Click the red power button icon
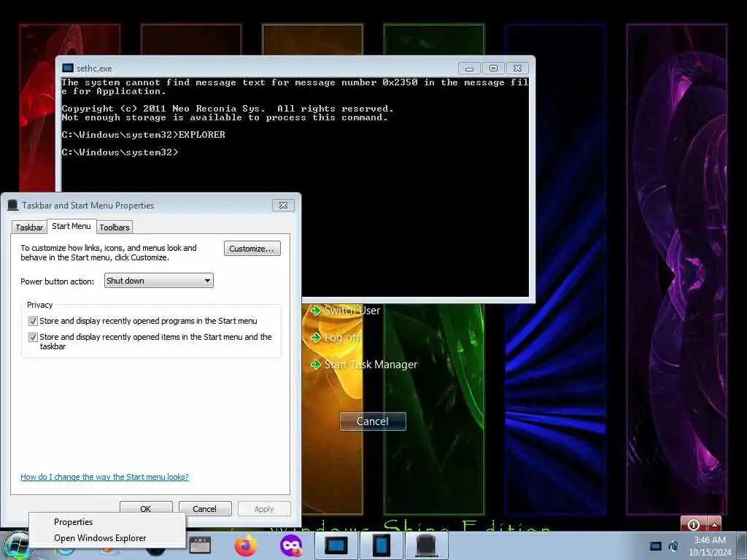The image size is (747, 560). pos(694,524)
